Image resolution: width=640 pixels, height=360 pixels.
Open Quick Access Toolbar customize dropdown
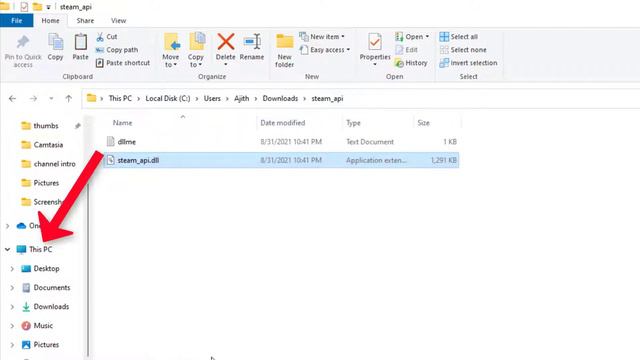tap(49, 7)
